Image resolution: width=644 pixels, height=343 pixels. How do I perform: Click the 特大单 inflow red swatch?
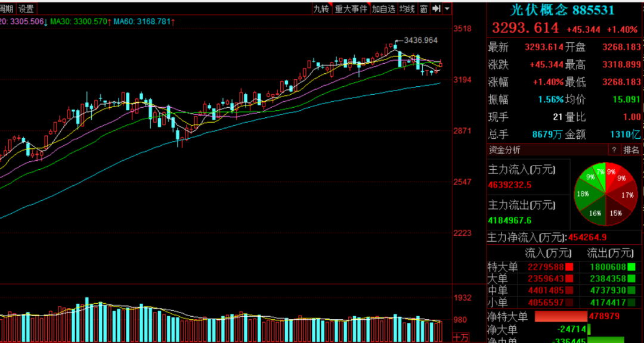point(569,267)
